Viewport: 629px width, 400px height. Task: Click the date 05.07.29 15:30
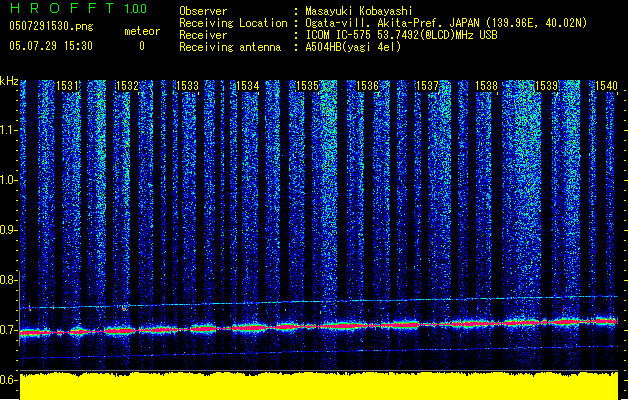(x=51, y=46)
